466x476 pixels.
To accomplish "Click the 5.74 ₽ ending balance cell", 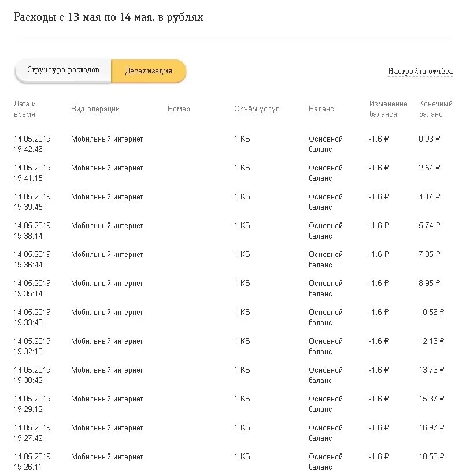I will click(x=430, y=225).
